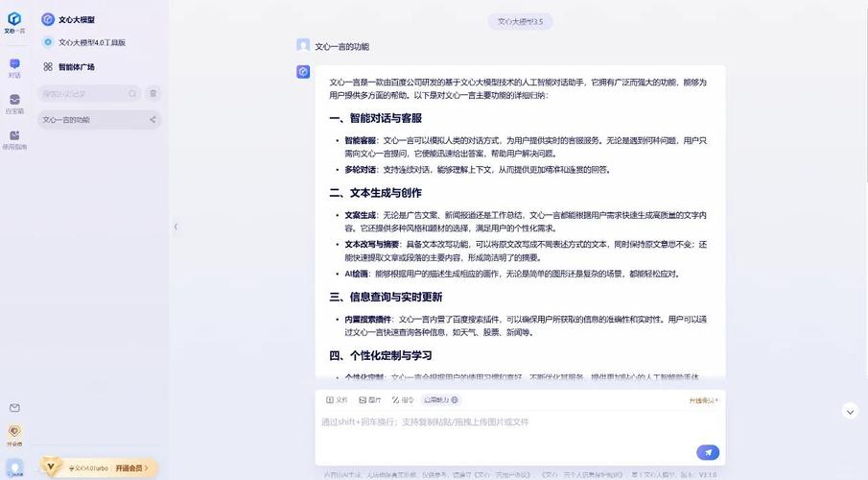Select the 文心大模型 entry in the model list

68,19
